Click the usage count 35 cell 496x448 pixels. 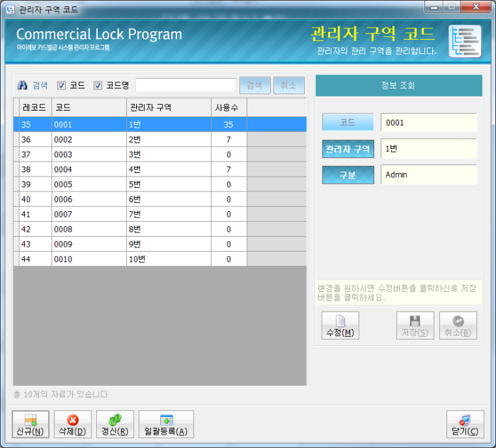[x=229, y=124]
